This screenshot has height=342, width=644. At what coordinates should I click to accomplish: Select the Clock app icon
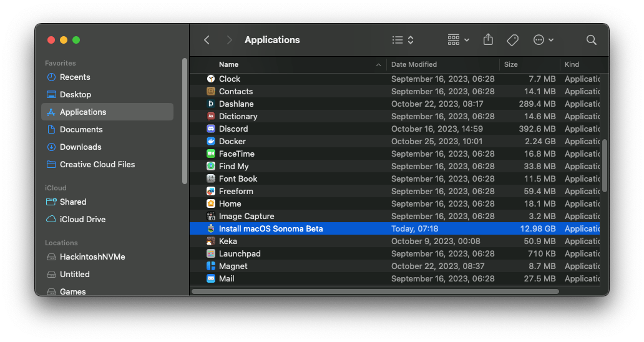click(211, 79)
